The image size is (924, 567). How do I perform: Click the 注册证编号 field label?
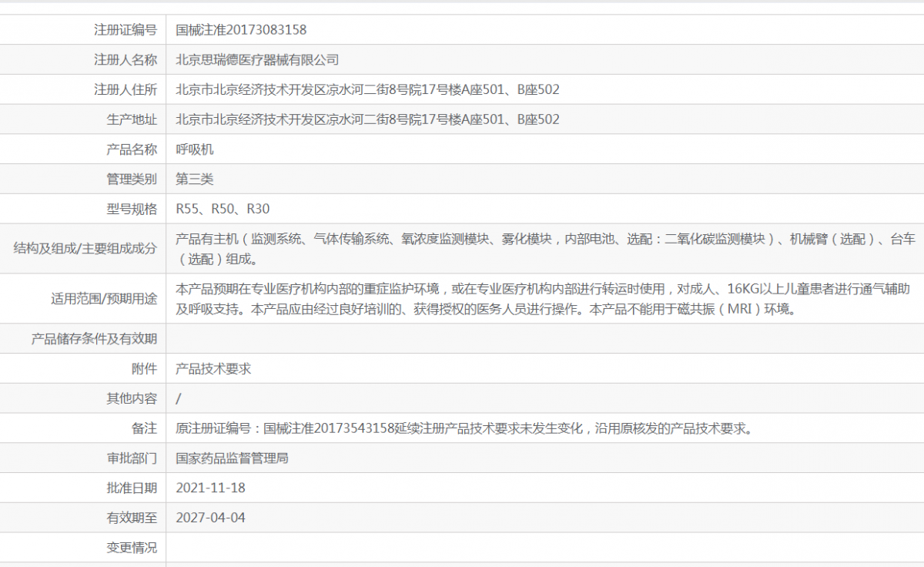[x=126, y=30]
